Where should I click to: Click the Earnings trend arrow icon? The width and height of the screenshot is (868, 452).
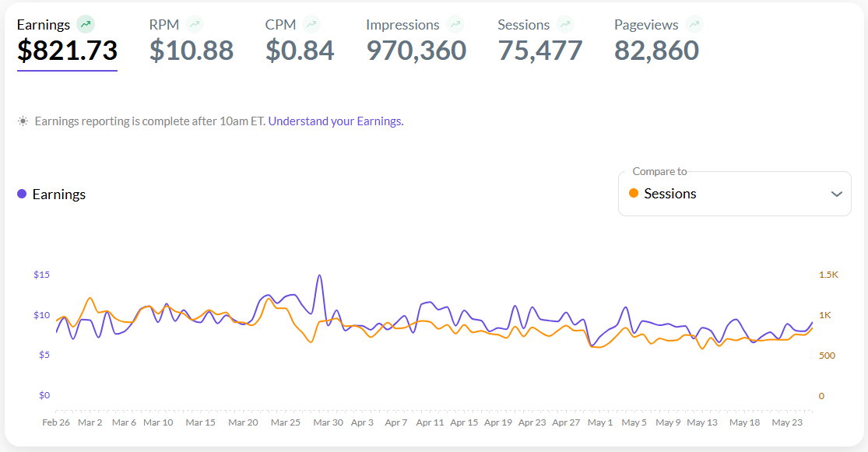[x=86, y=24]
